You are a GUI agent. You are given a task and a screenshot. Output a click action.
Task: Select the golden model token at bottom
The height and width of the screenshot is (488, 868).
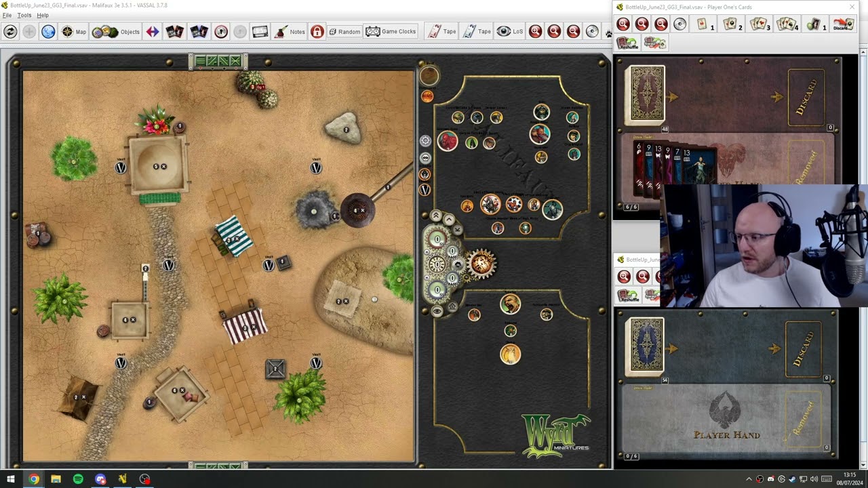click(510, 353)
